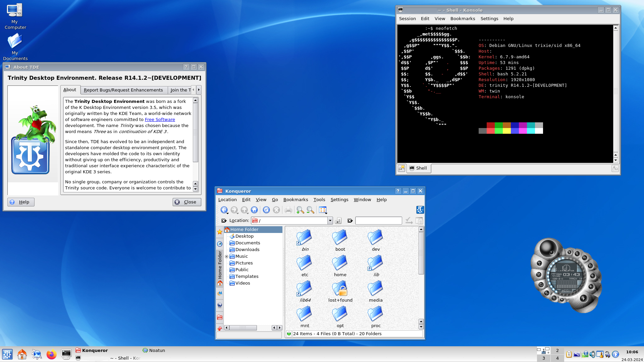Click the Forward arrow in Konqueror
The width and height of the screenshot is (644, 362).
(234, 210)
